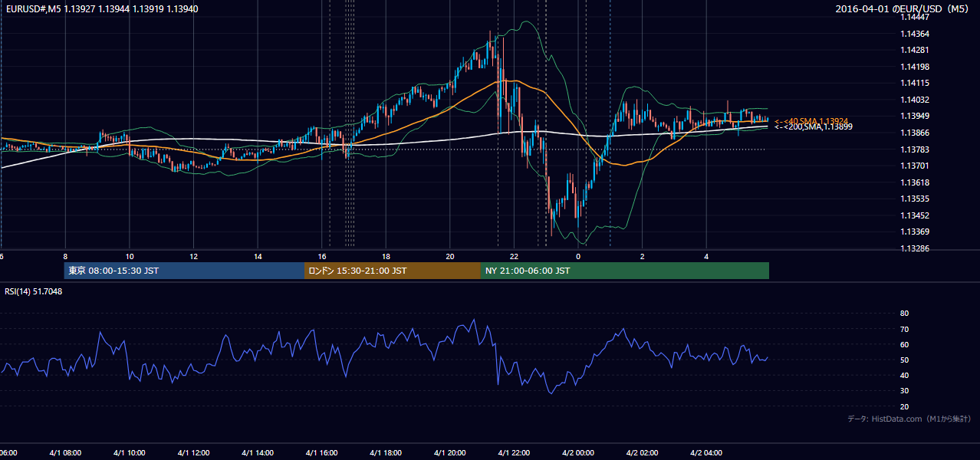Click hour tick 12 under the price chart
Screen dimensions: 980x460
(x=194, y=256)
